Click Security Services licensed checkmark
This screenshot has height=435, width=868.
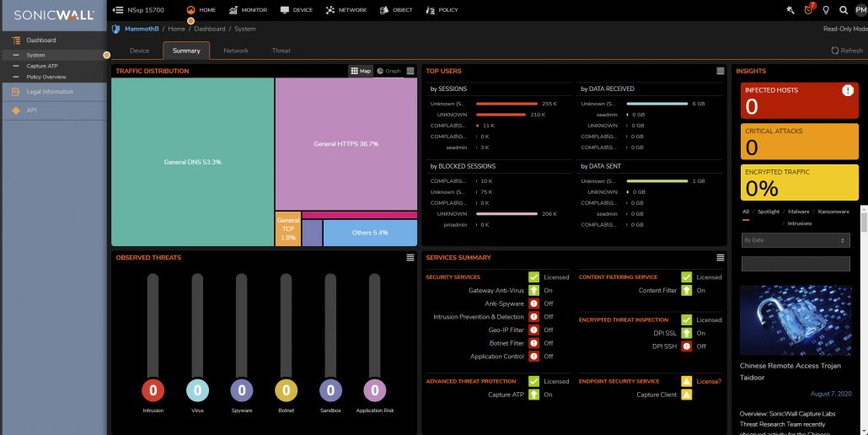533,277
